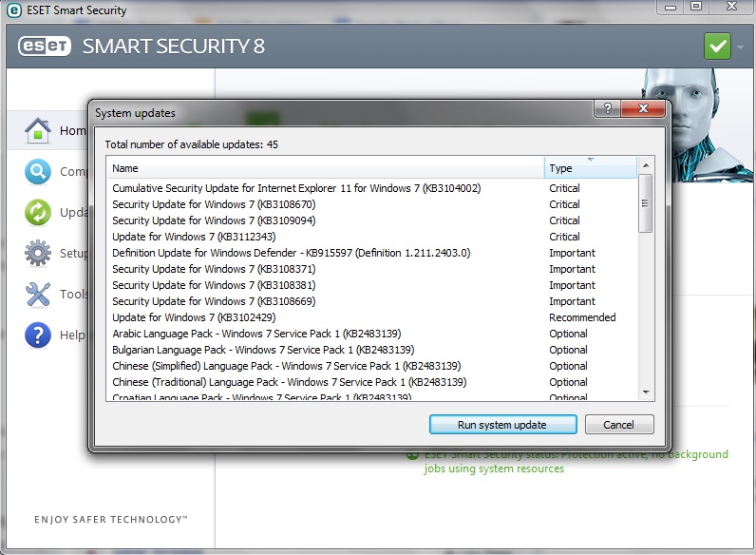Select Security Update for Windows 7 (KB3108381)
Screen dimensions: 756x555
pyautogui.click(x=372, y=285)
